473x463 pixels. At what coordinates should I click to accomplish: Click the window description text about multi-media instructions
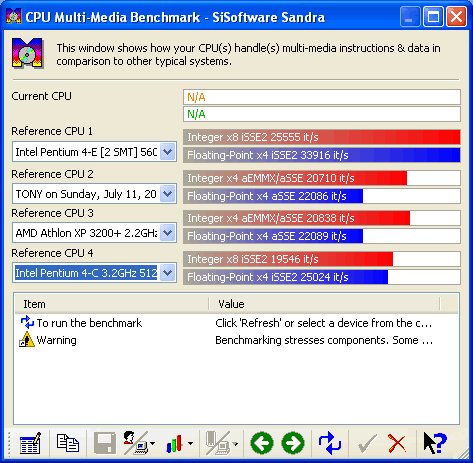pos(248,55)
